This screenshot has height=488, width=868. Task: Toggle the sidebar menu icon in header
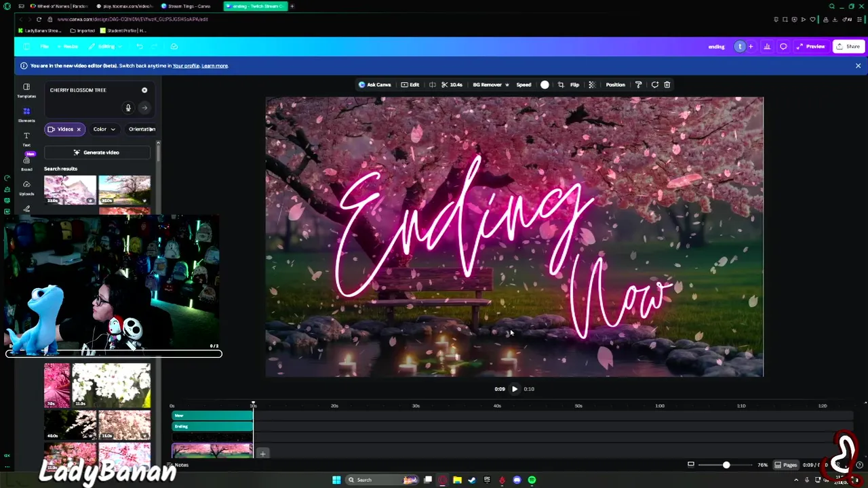tap(26, 47)
